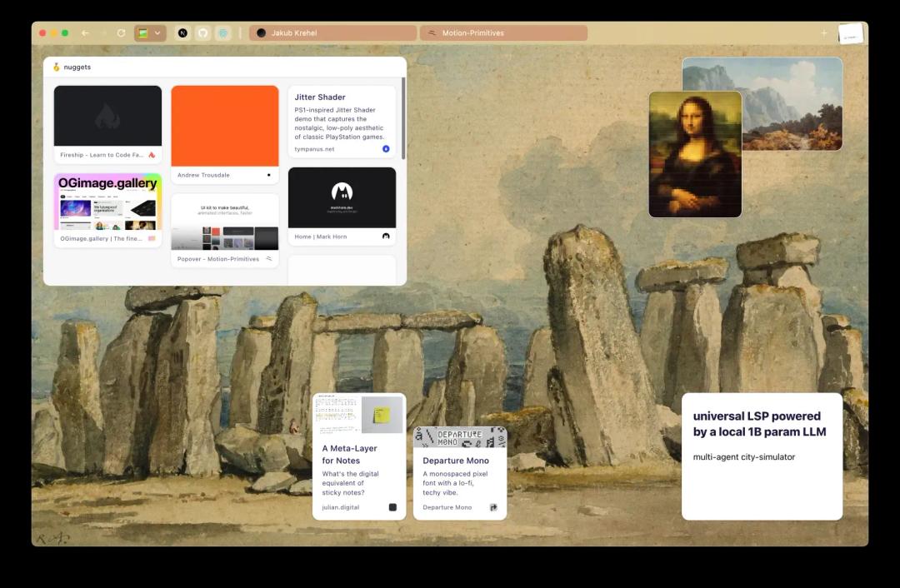900x588 pixels.
Task: Click the Fireship - Learn to Code title
Action: 102,155
